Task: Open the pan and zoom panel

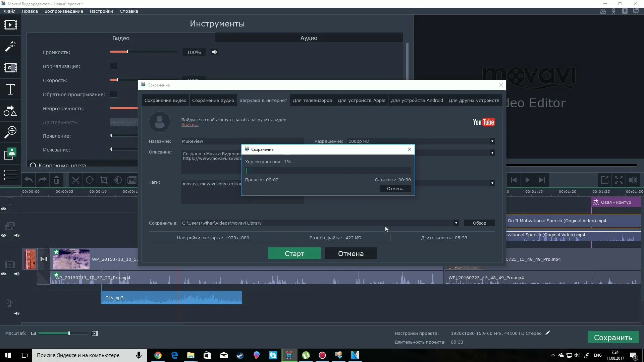Action: pos(10,132)
